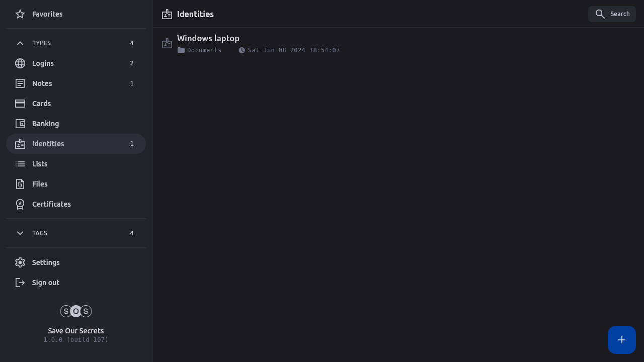This screenshot has height=362, width=644.
Task: Select the Identities category
Action: coord(48,144)
